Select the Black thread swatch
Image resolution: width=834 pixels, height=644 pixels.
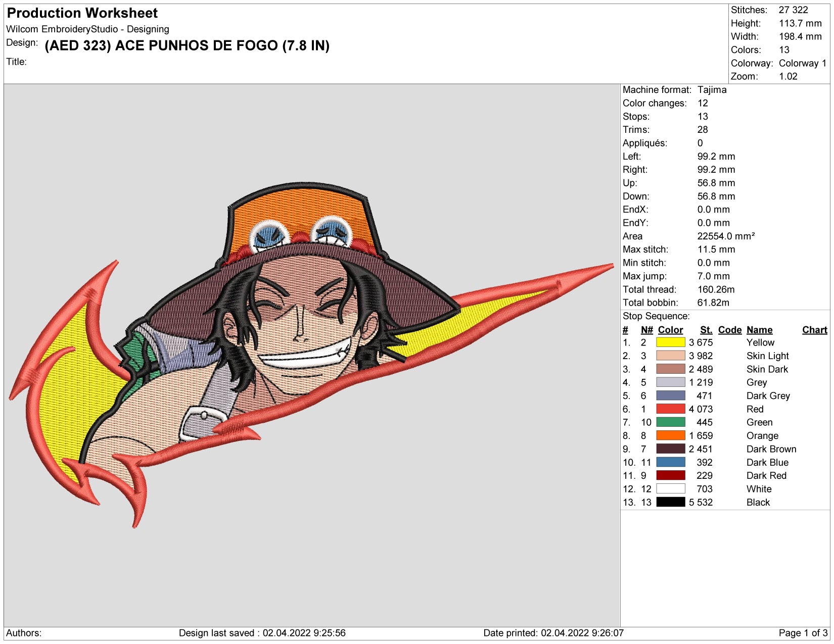coord(671,502)
